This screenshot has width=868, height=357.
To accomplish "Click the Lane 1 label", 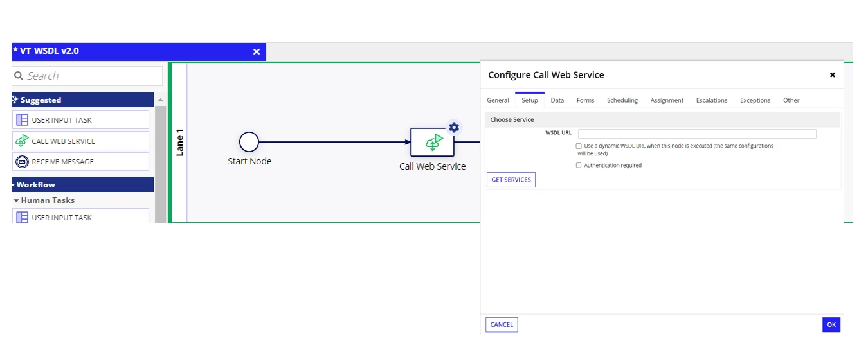I will [x=179, y=143].
